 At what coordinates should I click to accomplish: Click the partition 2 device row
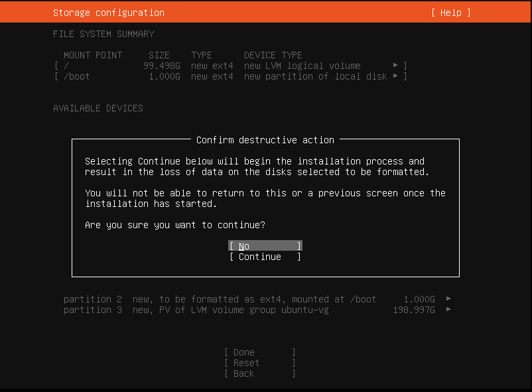[257, 299]
